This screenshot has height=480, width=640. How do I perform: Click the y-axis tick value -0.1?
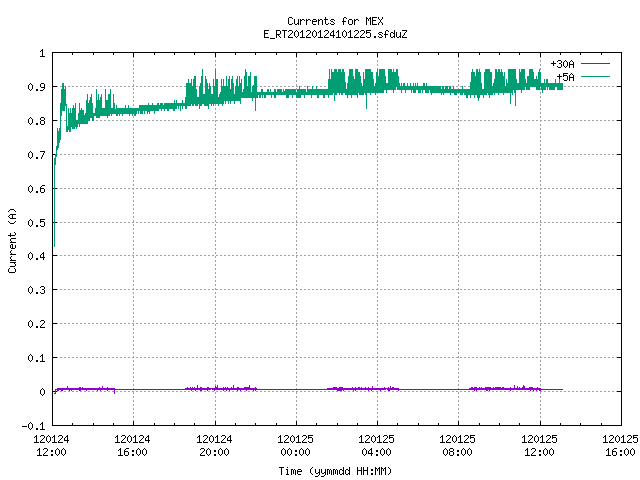(x=33, y=426)
